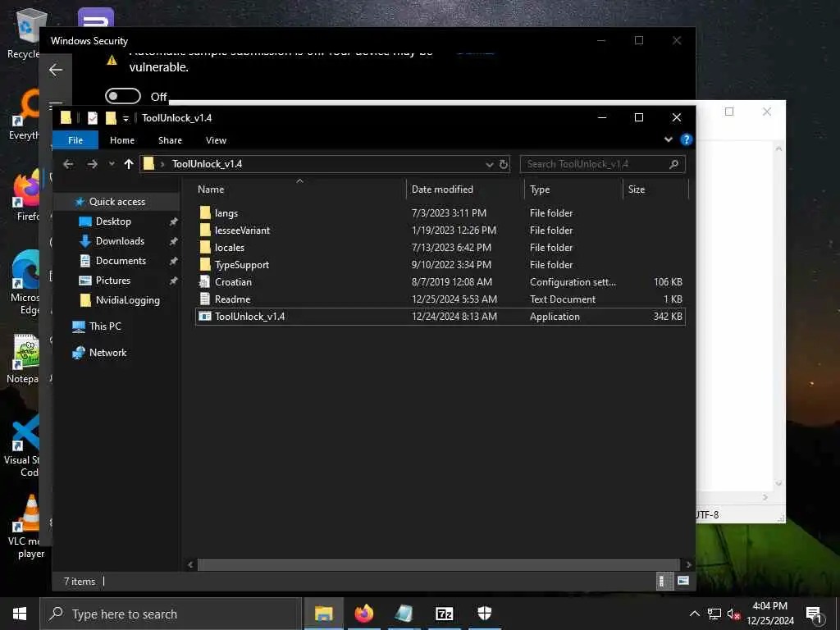Image resolution: width=840 pixels, height=630 pixels.
Task: Select the Croatian configuration file icon
Action: point(204,282)
